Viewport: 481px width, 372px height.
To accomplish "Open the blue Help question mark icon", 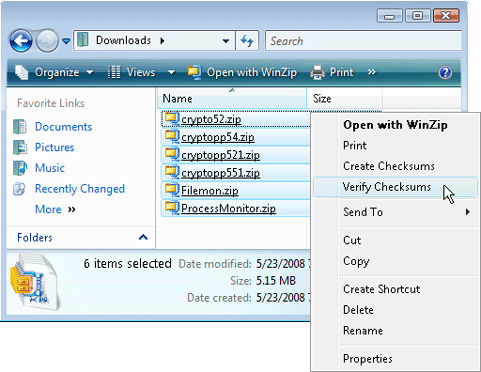I will click(x=445, y=72).
